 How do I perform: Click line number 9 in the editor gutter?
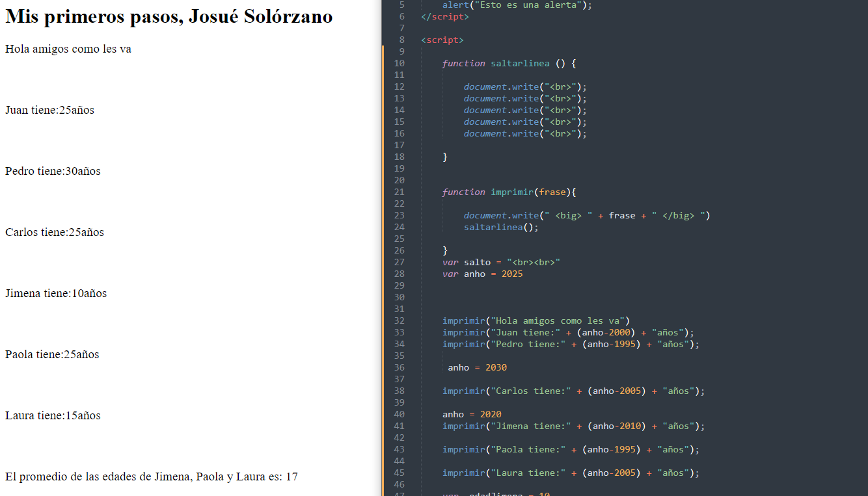[x=401, y=51]
